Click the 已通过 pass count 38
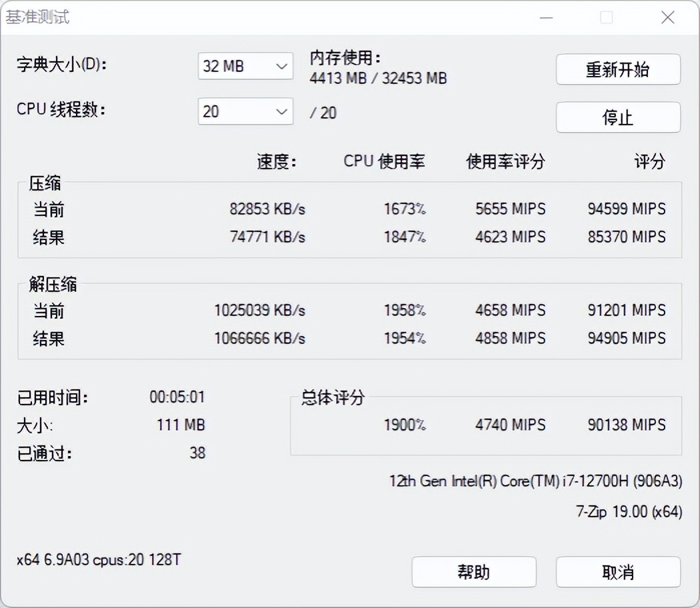This screenshot has height=608, width=700. coord(197,453)
